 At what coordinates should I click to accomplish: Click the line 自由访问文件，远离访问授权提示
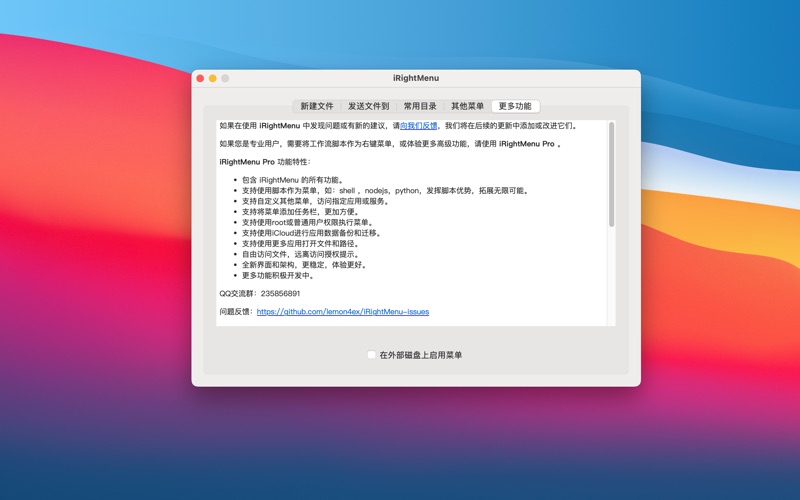[302, 254]
